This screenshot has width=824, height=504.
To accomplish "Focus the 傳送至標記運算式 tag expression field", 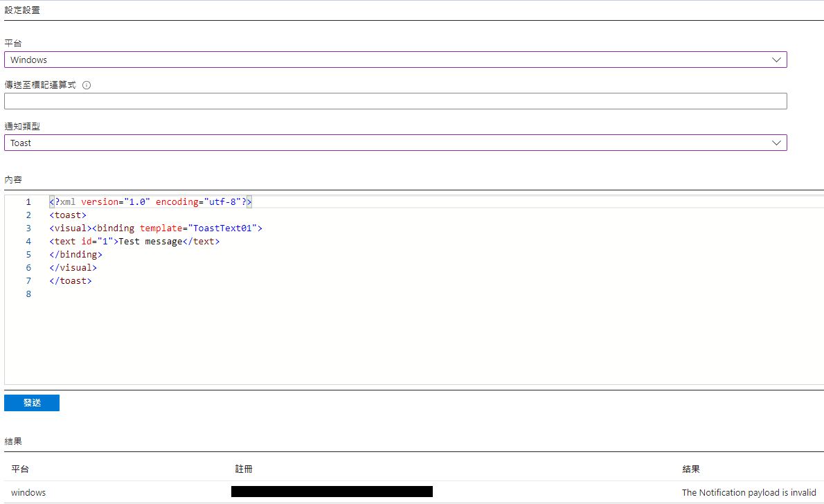I will (395, 101).
